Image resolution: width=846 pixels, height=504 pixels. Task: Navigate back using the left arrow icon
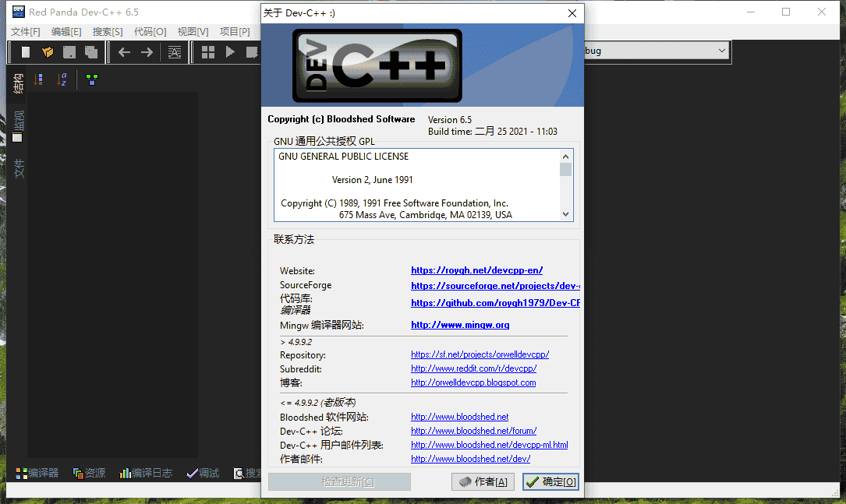pyautogui.click(x=124, y=52)
